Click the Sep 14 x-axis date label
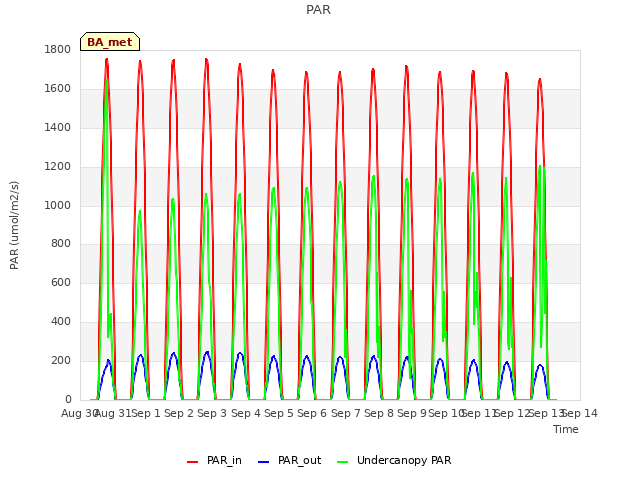The height and width of the screenshot is (480, 640). click(x=580, y=413)
